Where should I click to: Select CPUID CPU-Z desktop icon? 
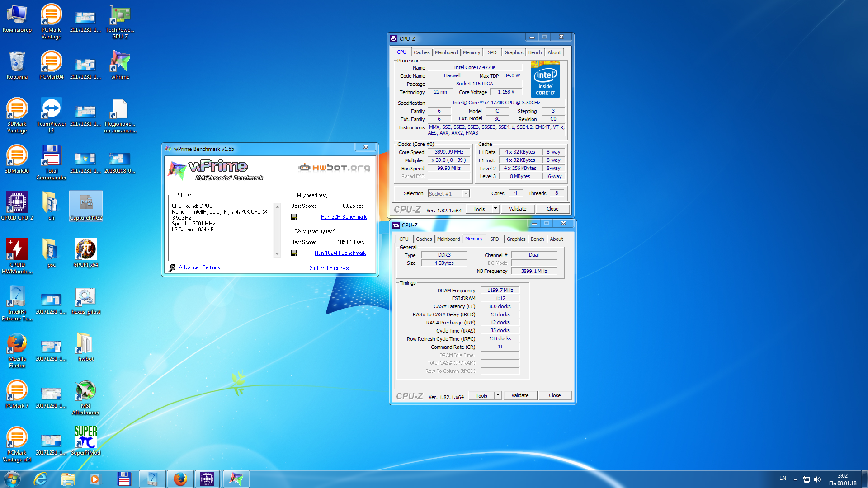[17, 206]
